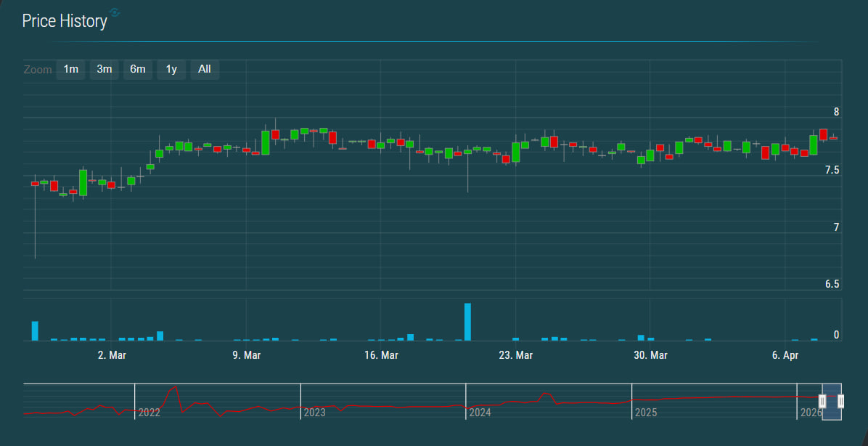Image resolution: width=868 pixels, height=446 pixels.
Task: Click the Price History heading
Action: [x=65, y=21]
